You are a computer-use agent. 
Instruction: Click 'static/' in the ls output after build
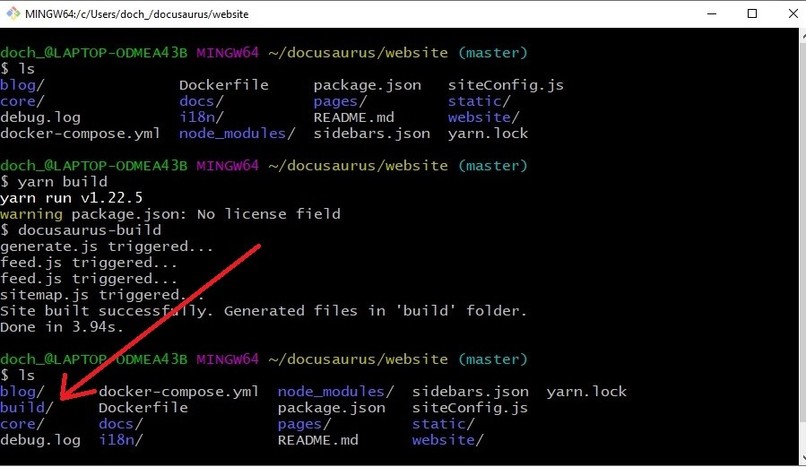click(x=443, y=424)
